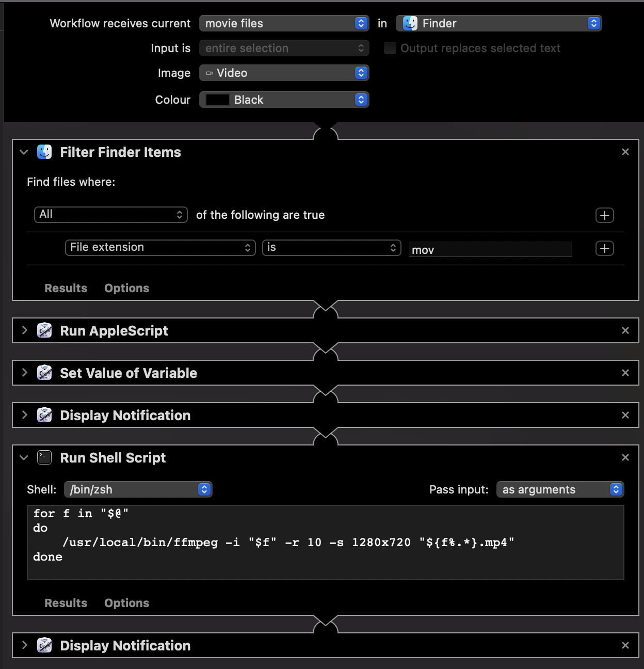The image size is (644, 669).
Task: Open the All conditions dropdown
Action: pos(110,215)
